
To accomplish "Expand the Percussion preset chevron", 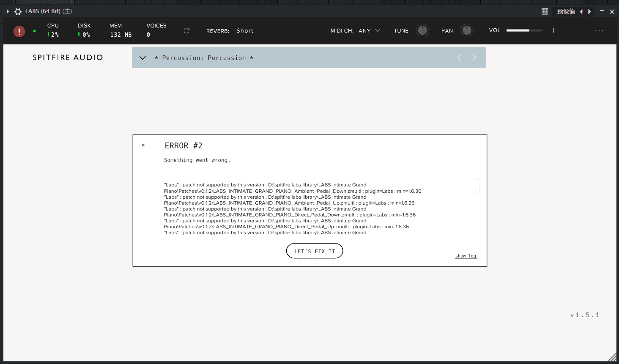I will [142, 58].
